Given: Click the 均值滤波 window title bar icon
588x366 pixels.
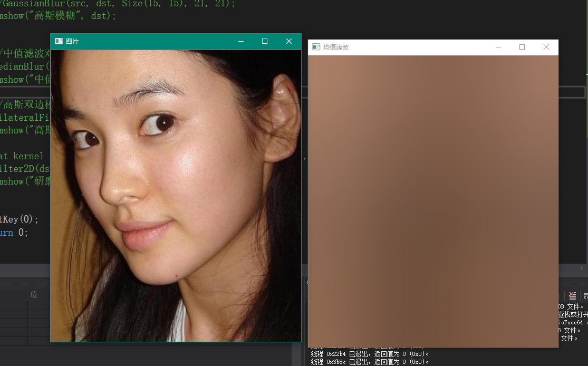Looking at the screenshot, I should tap(316, 47).
